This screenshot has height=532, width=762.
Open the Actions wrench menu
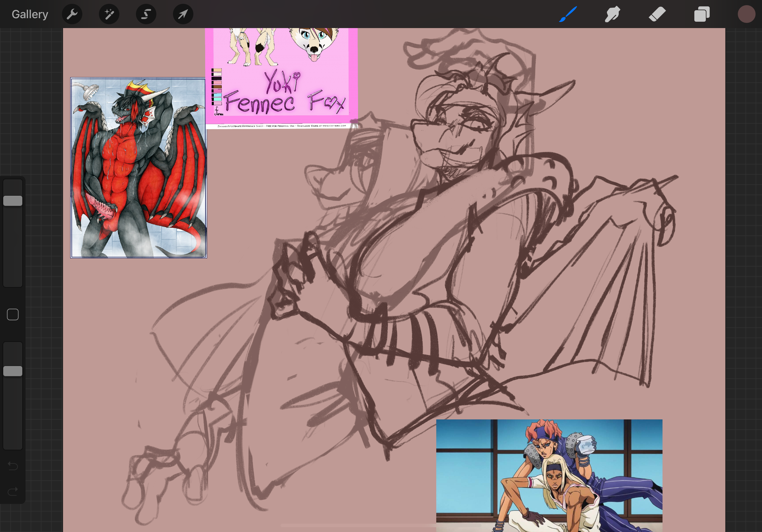coord(72,14)
